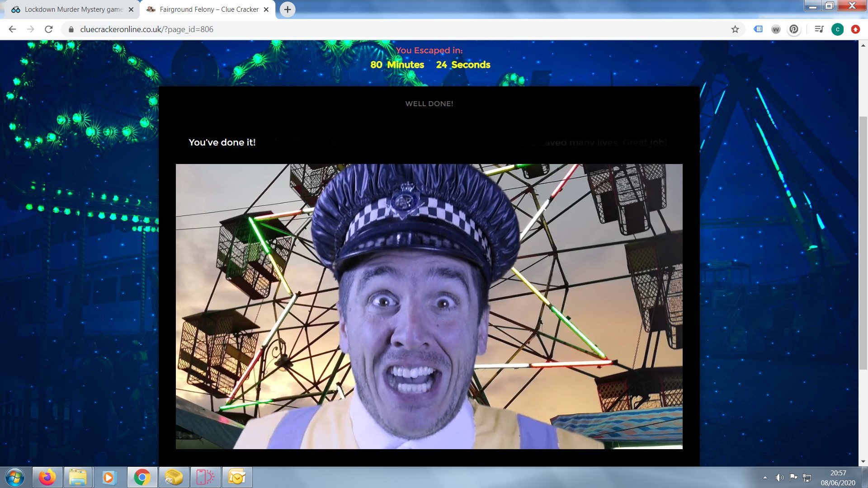Click page scrollbar down arrow
This screenshot has height=488, width=868.
pyautogui.click(x=863, y=462)
